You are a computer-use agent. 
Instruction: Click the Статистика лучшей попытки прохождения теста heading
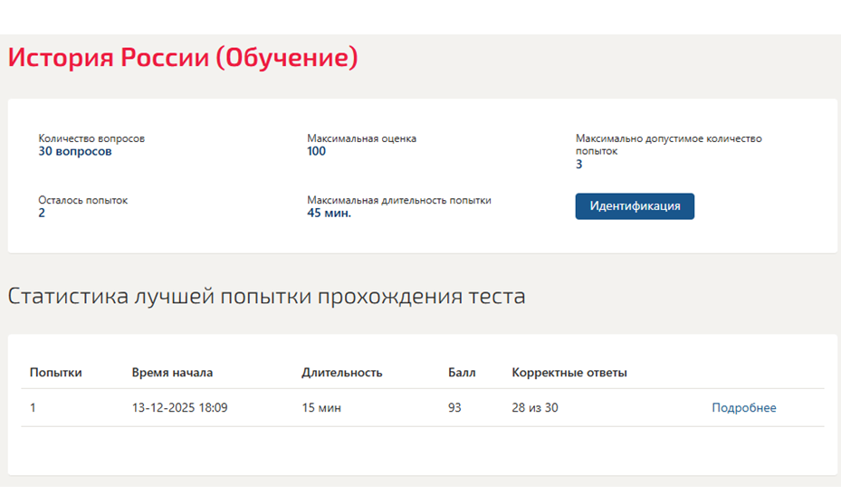coord(266,296)
